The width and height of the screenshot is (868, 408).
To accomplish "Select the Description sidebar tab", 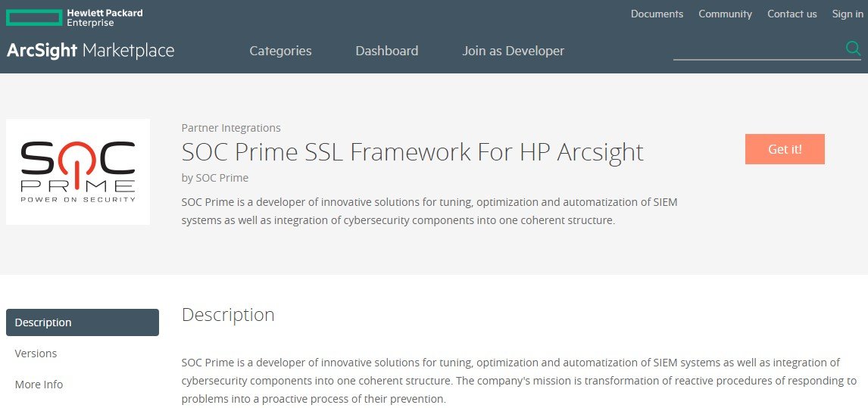I will (83, 322).
